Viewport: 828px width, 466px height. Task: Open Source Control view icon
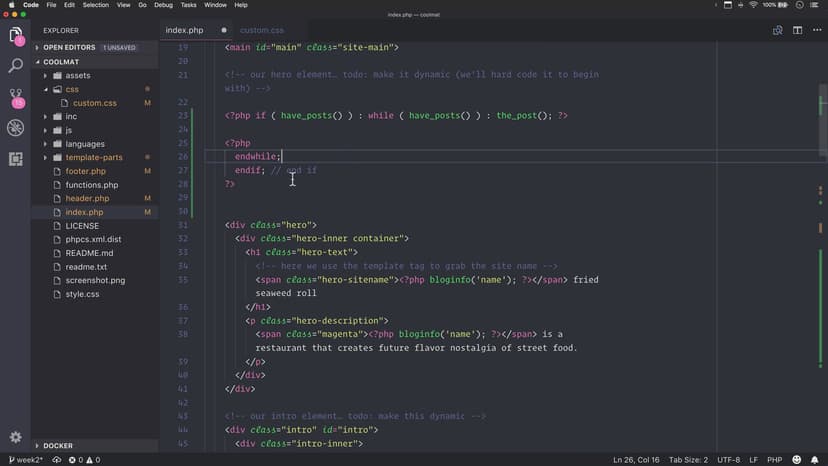[x=16, y=97]
